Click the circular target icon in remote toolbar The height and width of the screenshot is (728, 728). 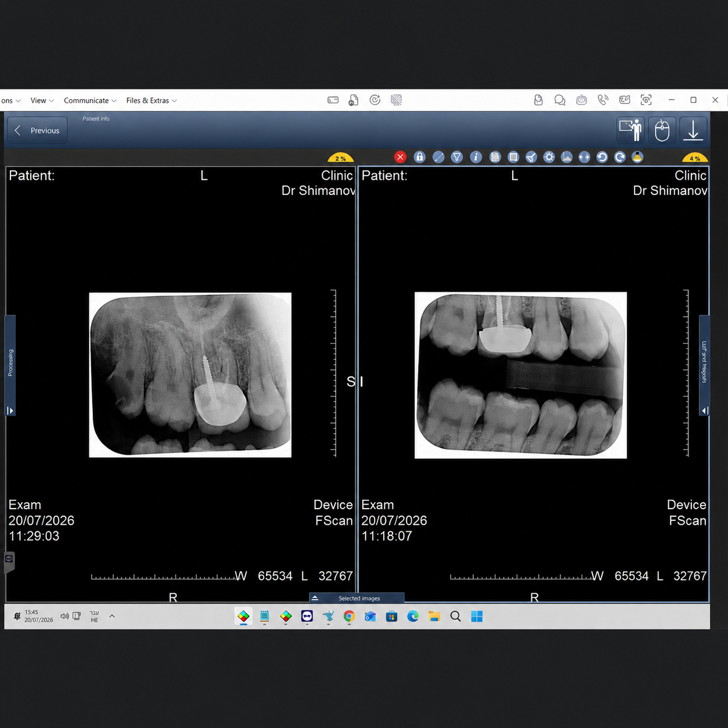coord(375,100)
